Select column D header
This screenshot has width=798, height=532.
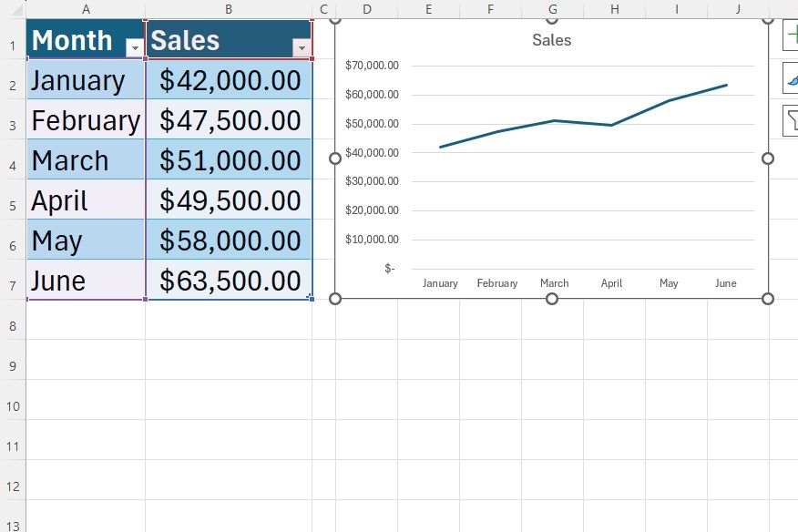(366, 9)
